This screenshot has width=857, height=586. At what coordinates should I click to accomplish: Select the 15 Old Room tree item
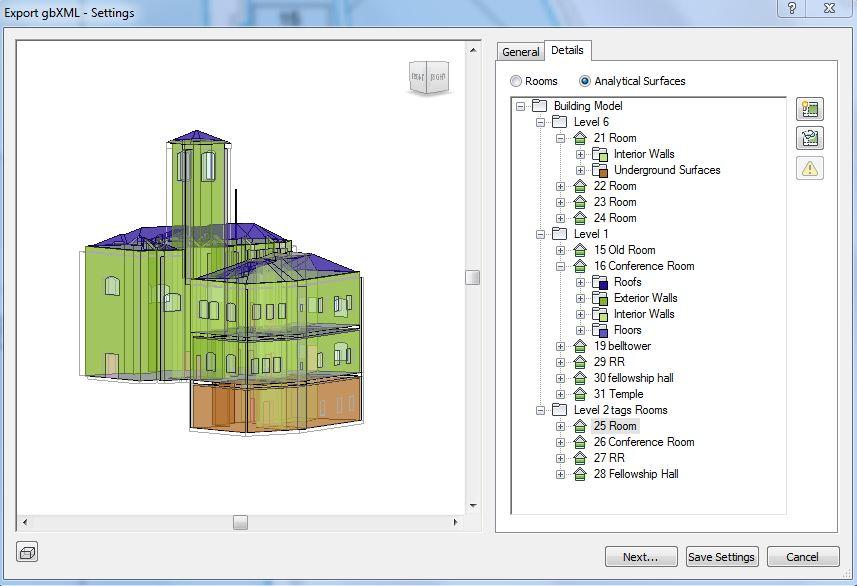point(624,250)
